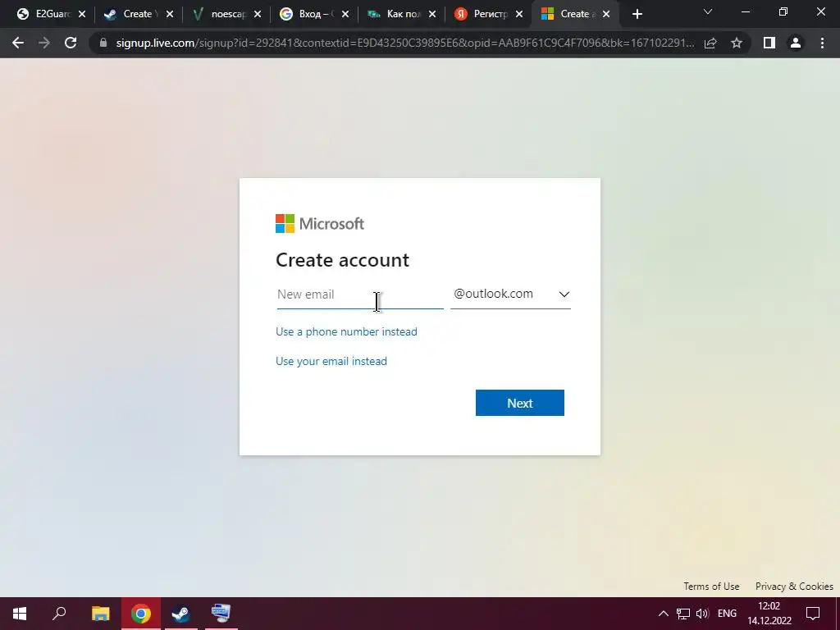Click the Next button
Image resolution: width=840 pixels, height=630 pixels.
click(519, 403)
